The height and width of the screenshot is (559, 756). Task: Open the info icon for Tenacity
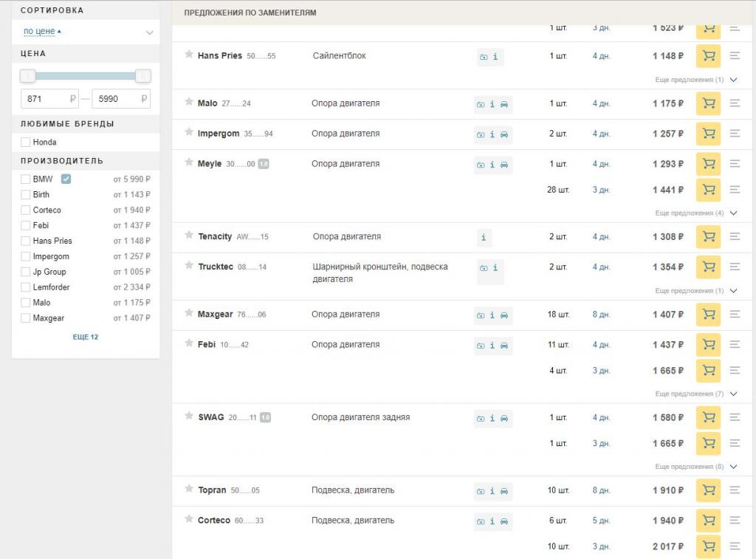484,237
